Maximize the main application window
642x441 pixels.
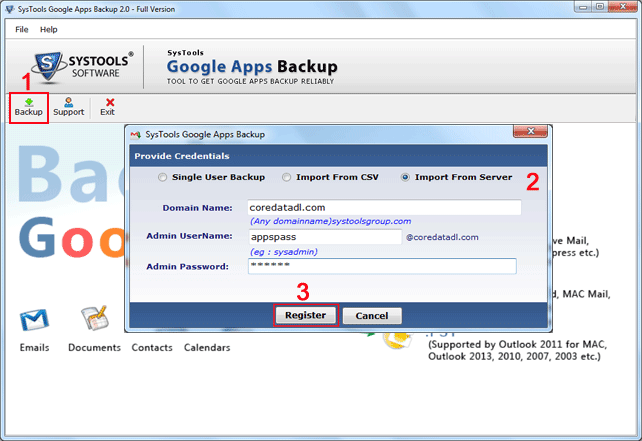tap(599, 7)
